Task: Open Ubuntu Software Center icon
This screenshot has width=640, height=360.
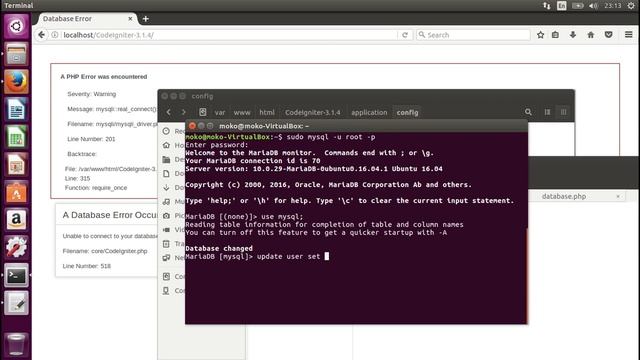Action: click(16, 192)
